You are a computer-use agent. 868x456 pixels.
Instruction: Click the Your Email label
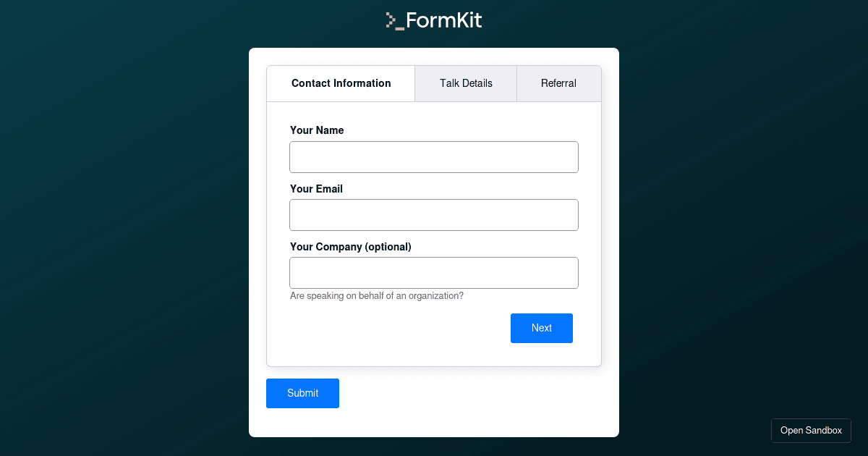316,189
